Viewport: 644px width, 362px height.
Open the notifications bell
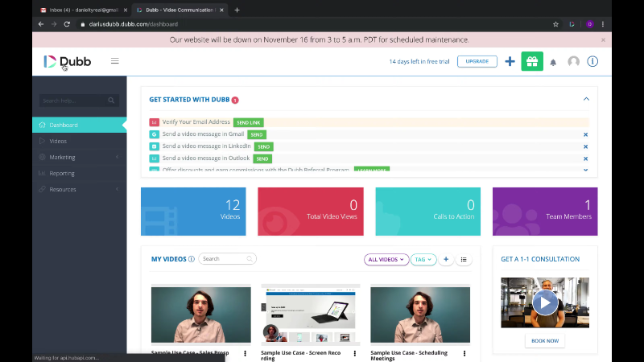tap(553, 62)
